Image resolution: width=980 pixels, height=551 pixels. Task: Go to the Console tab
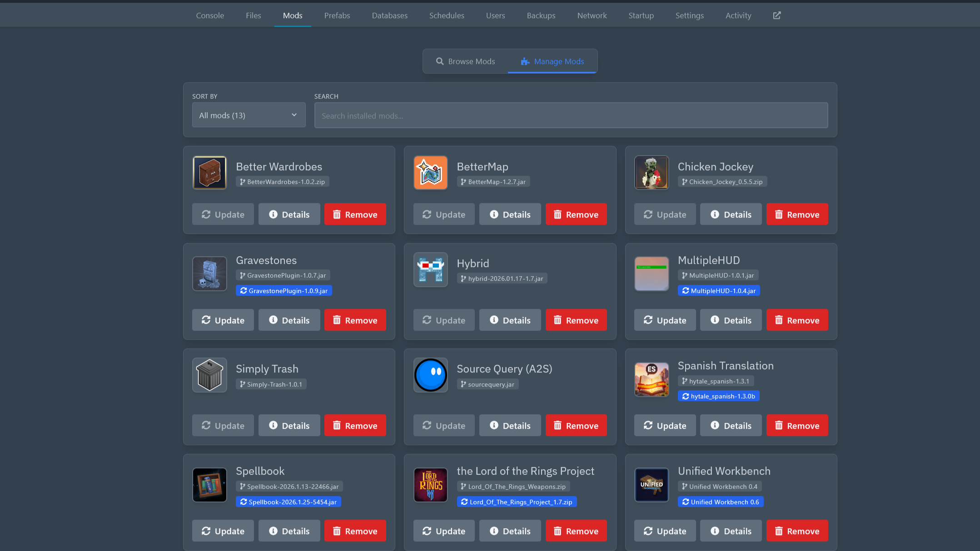click(210, 15)
